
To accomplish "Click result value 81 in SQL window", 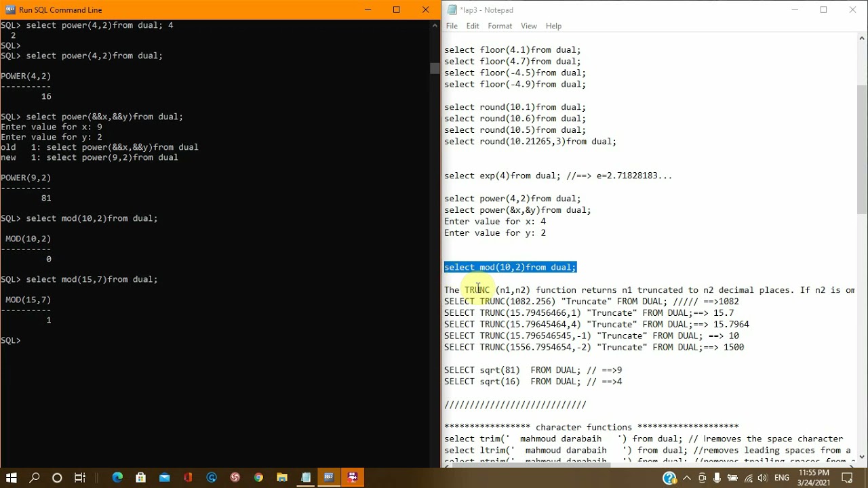I will 46,198.
